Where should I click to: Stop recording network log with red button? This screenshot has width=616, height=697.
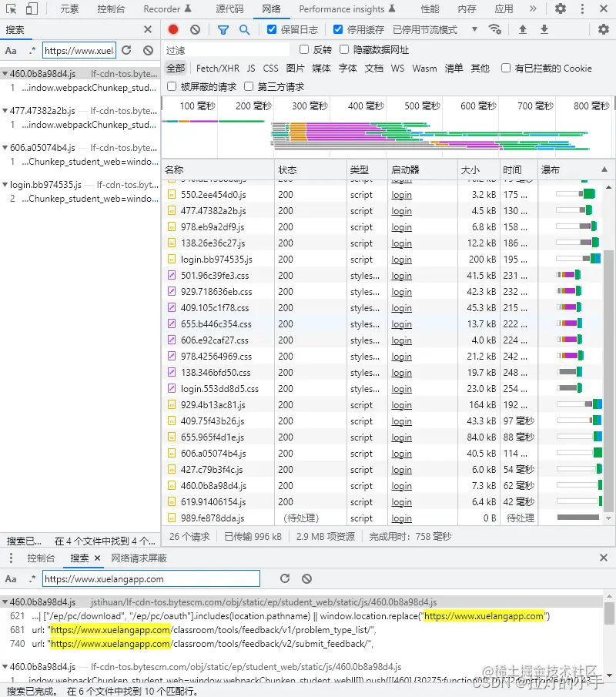tap(173, 29)
